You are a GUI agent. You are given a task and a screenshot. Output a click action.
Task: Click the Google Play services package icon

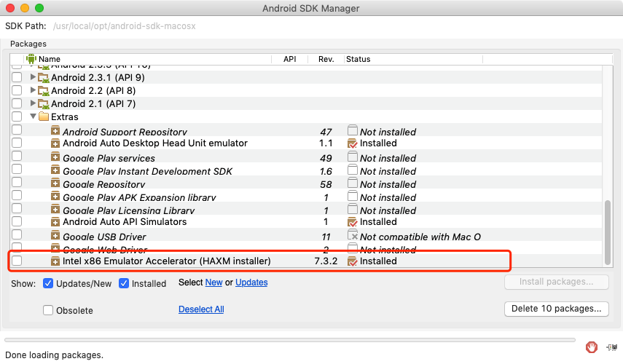55,158
